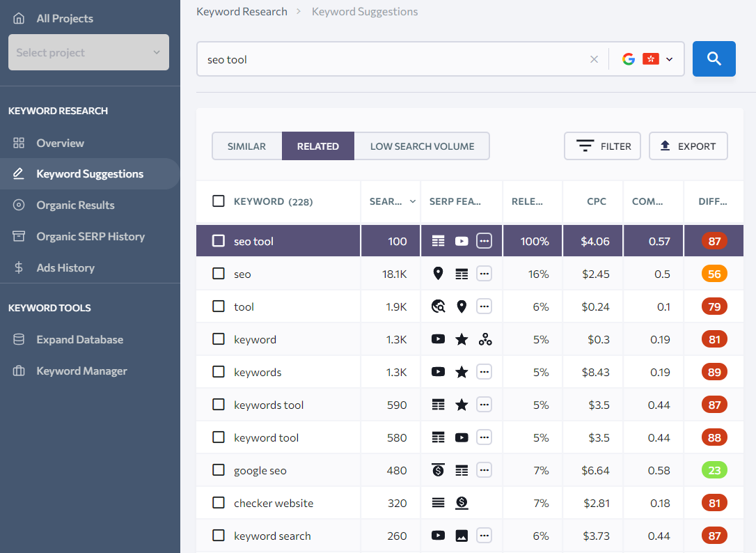Open the Filter button

click(602, 146)
